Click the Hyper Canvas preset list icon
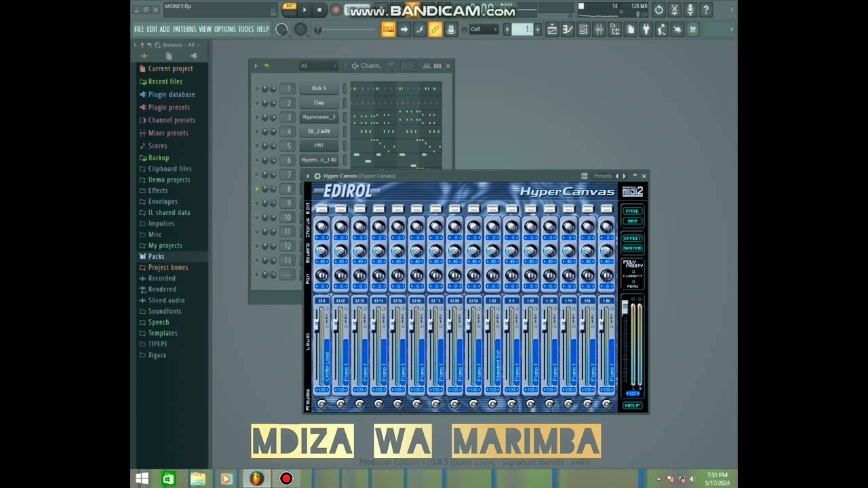Image resolution: width=868 pixels, height=488 pixels. (584, 176)
